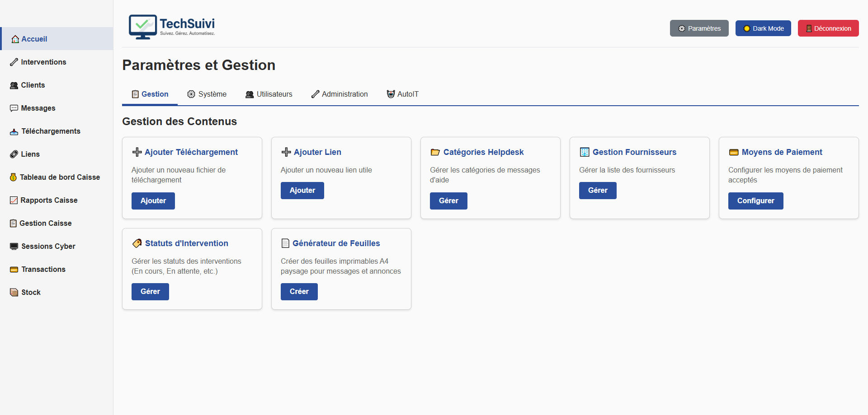
Task: Open the Catégories Helpdesk heading link
Action: point(483,152)
